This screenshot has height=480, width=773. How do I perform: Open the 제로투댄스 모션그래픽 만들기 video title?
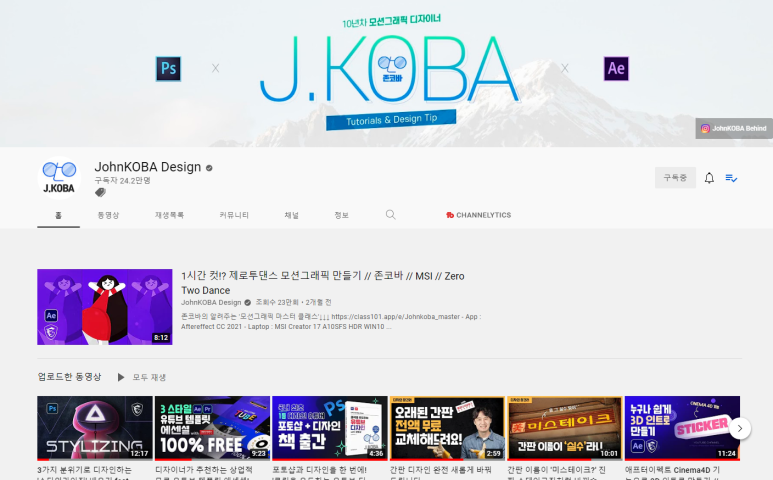coord(322,283)
